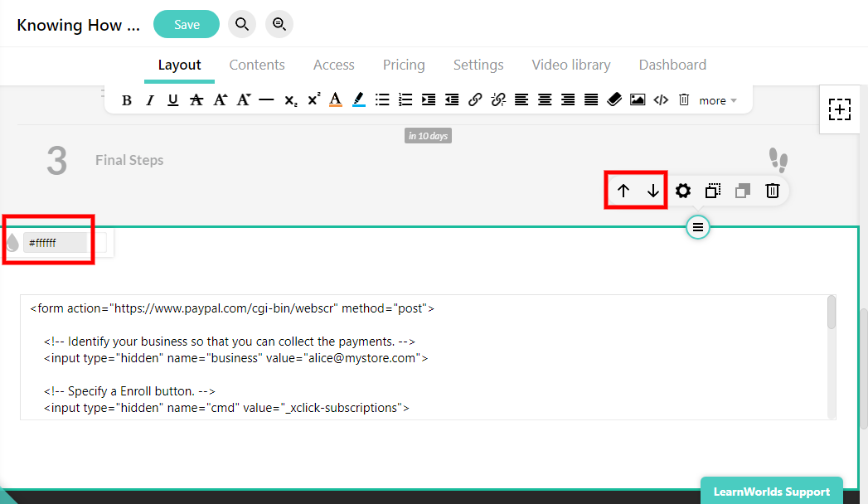Increase the text indent
Screen dimensions: 868x504
pos(429,99)
